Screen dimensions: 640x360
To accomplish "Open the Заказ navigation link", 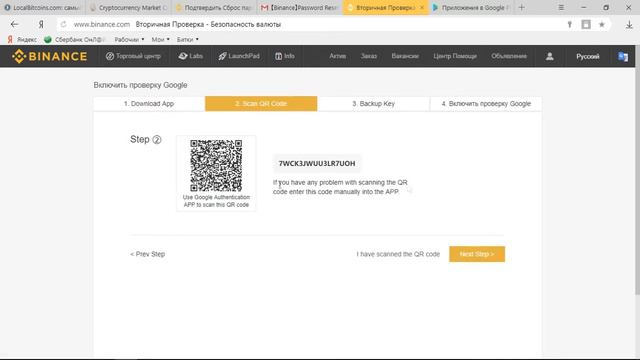I will (x=369, y=56).
